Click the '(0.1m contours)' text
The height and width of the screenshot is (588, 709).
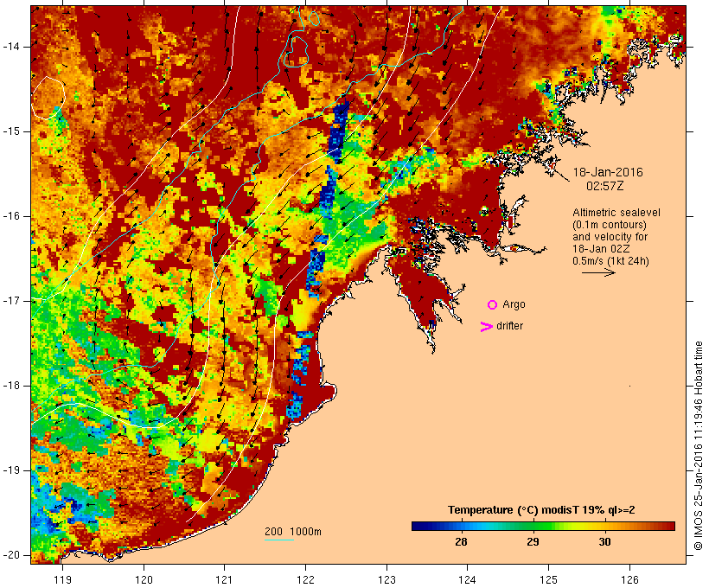pyautogui.click(x=610, y=225)
